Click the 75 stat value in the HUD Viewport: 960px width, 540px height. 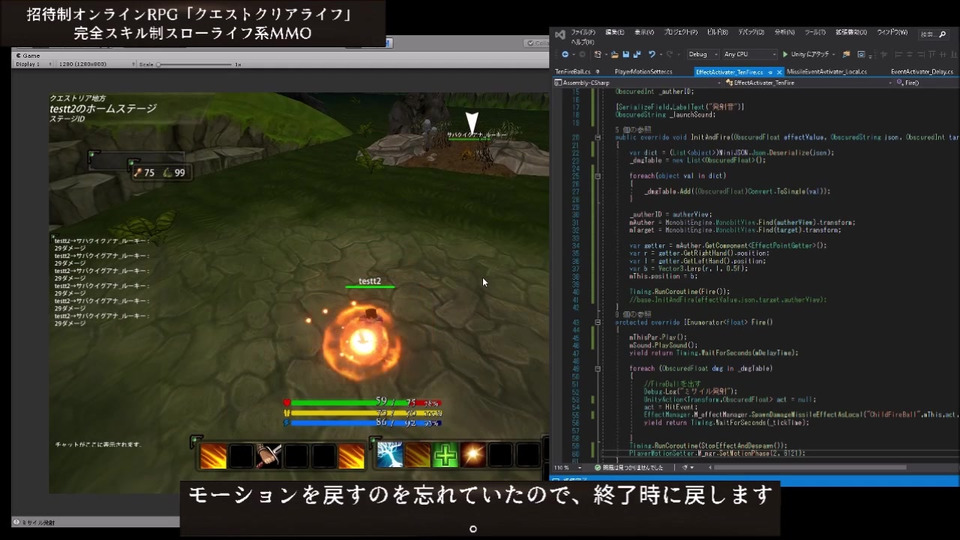149,173
